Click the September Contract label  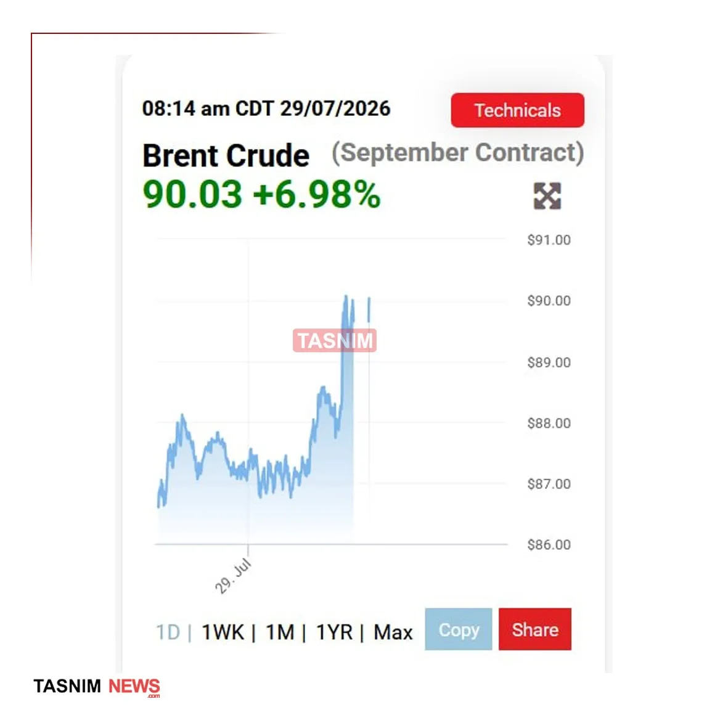pyautogui.click(x=458, y=153)
